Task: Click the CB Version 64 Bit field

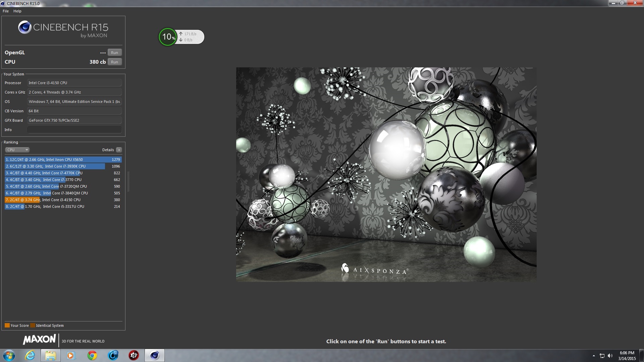Action: pos(74,111)
